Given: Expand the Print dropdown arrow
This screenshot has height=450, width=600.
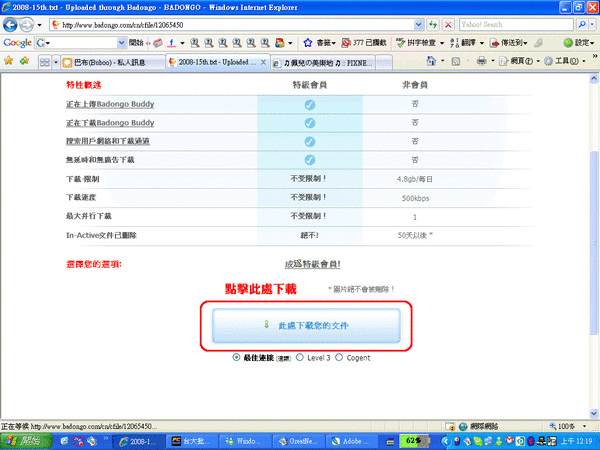Looking at the screenshot, I should click(x=493, y=61).
